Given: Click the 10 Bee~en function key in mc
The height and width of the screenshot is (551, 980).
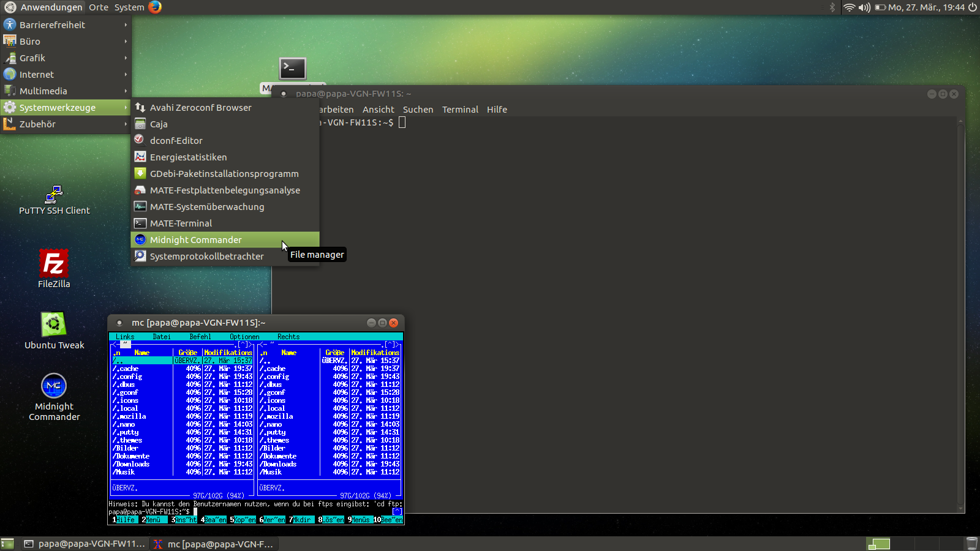Looking at the screenshot, I should pos(388,520).
